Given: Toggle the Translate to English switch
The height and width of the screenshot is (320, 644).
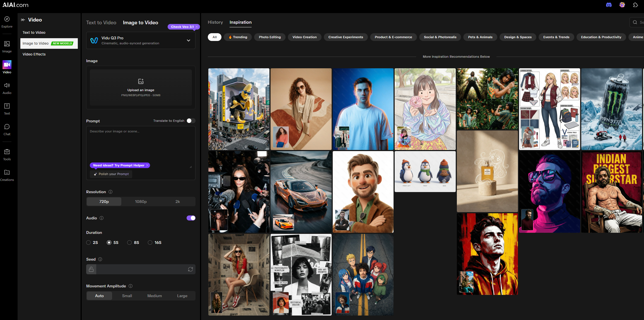Looking at the screenshot, I should 191,121.
